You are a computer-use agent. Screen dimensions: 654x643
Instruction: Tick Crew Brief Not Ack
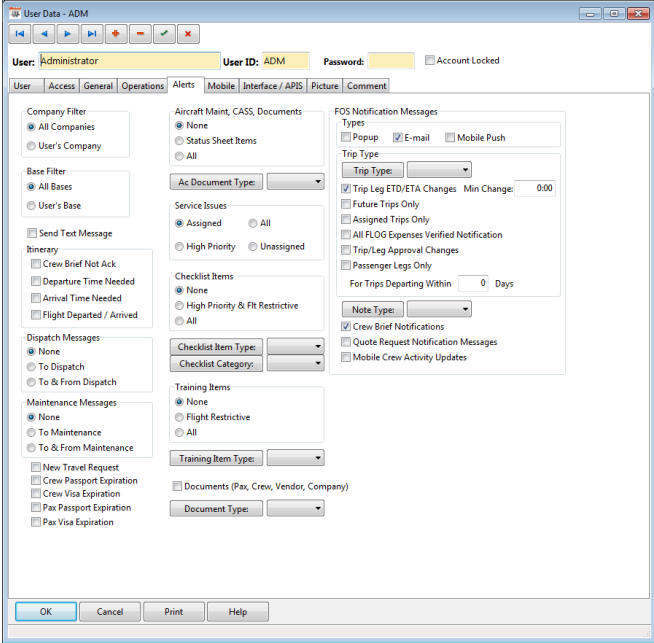tap(36, 264)
